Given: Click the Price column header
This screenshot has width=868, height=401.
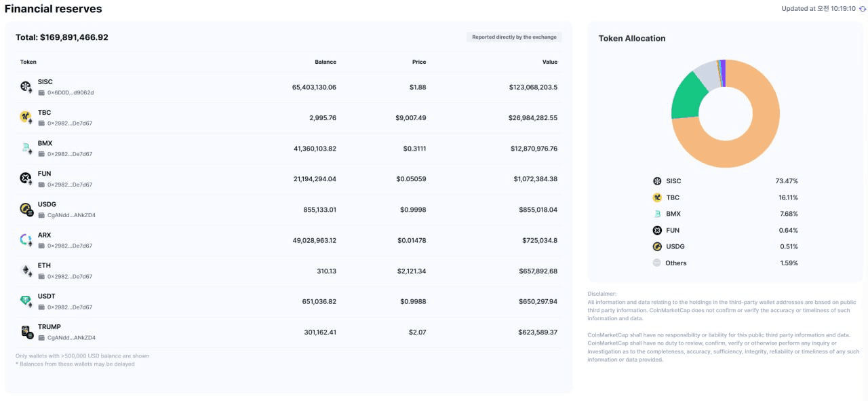Looking at the screenshot, I should (419, 62).
